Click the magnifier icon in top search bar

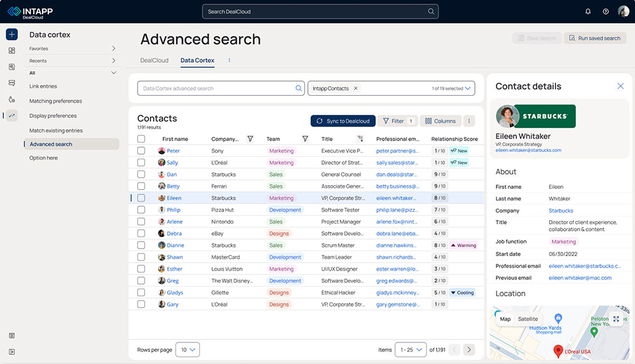click(431, 11)
